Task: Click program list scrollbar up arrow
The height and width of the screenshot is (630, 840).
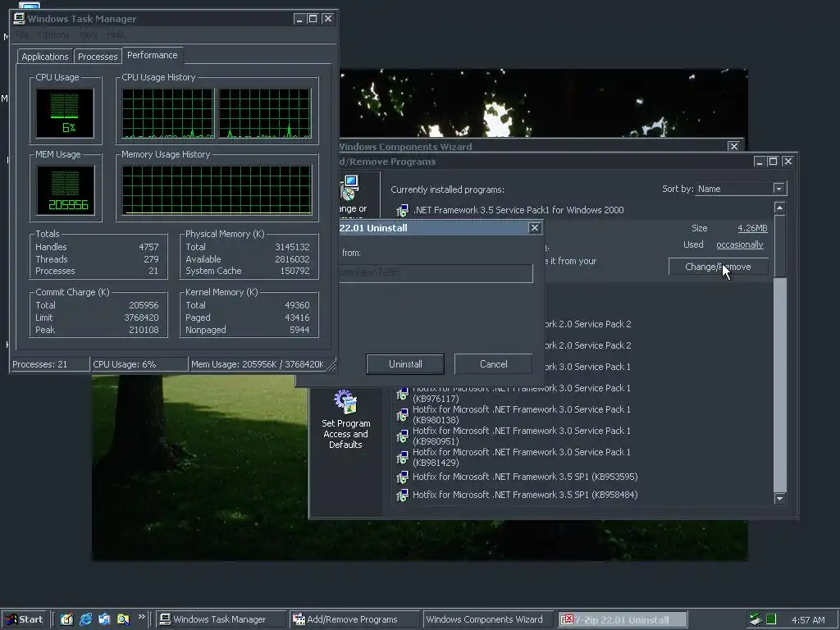Action: 779,208
